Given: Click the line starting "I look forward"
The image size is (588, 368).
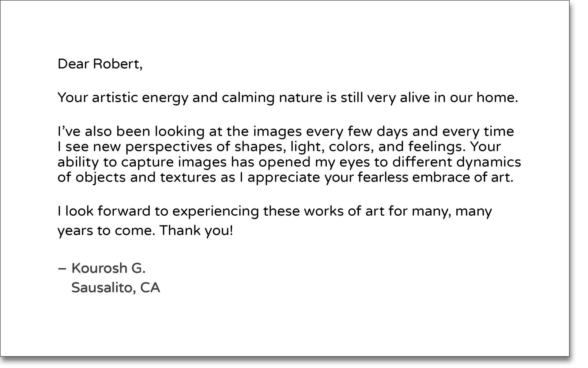Looking at the screenshot, I should (x=274, y=211).
